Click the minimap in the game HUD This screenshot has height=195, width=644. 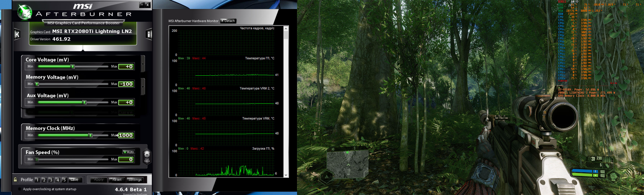pos(348,164)
